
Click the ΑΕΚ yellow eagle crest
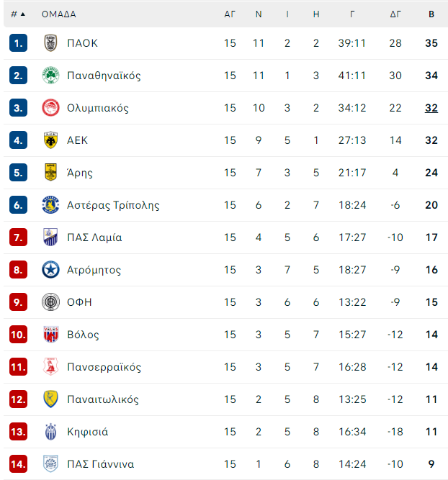tap(50, 140)
